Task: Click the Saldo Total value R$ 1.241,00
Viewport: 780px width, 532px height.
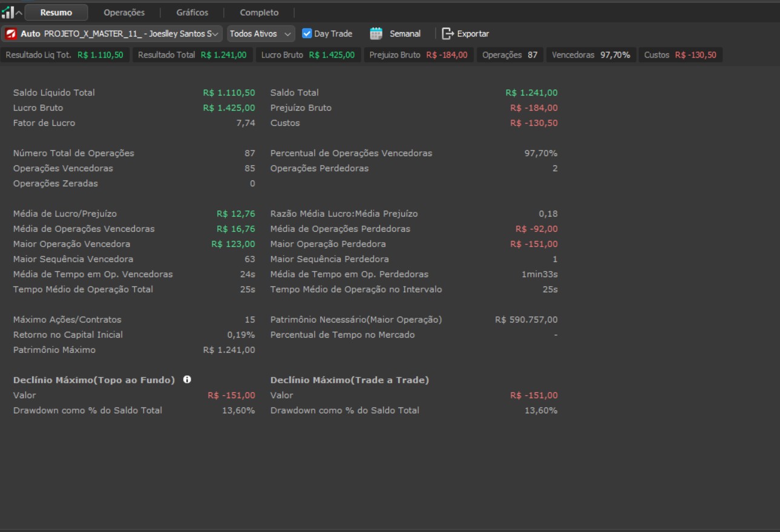Action: (x=532, y=93)
